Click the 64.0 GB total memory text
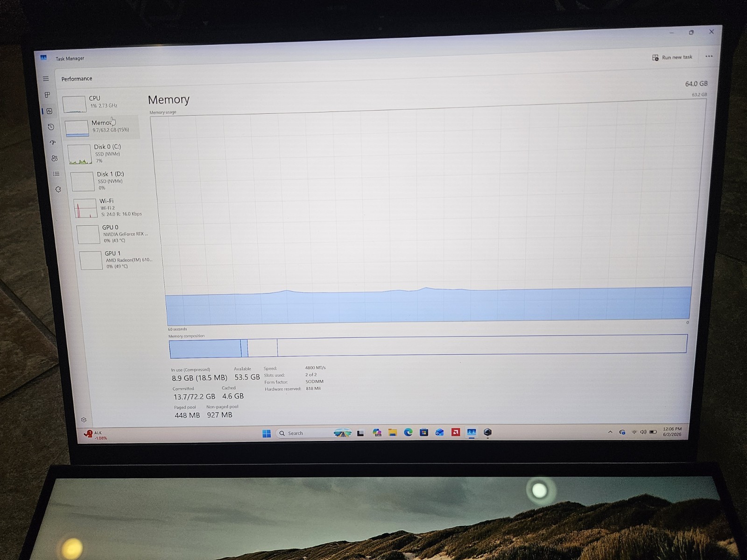 coord(696,84)
